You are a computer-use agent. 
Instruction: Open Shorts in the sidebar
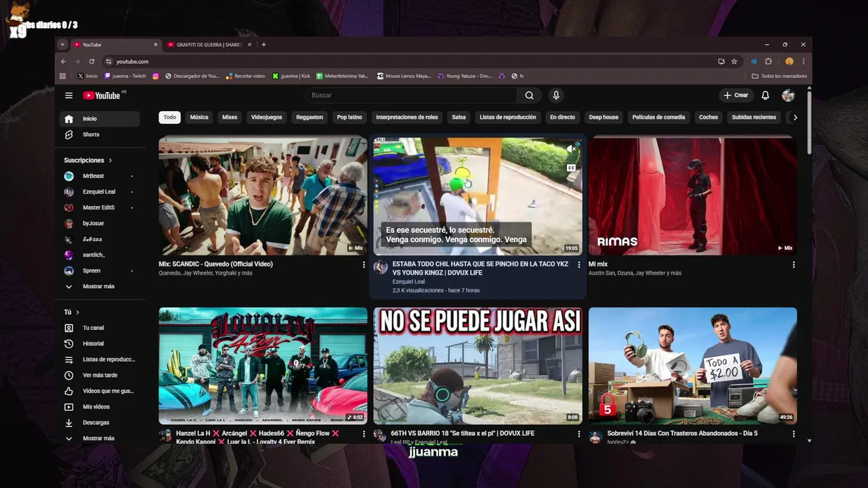tap(100, 134)
